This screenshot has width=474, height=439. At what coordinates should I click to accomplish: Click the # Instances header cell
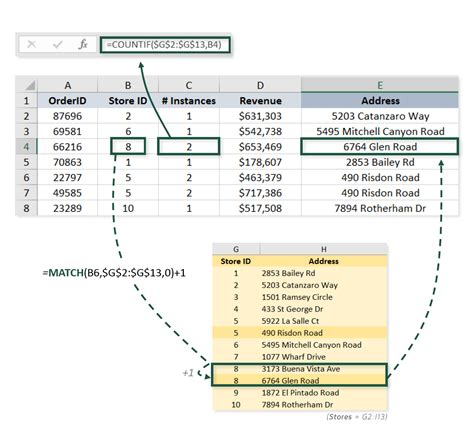click(x=189, y=101)
